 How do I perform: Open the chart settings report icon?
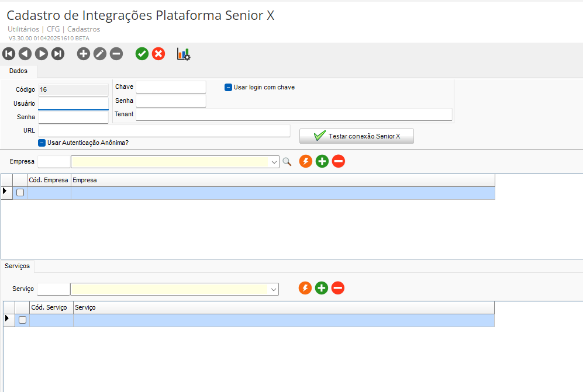click(x=184, y=54)
